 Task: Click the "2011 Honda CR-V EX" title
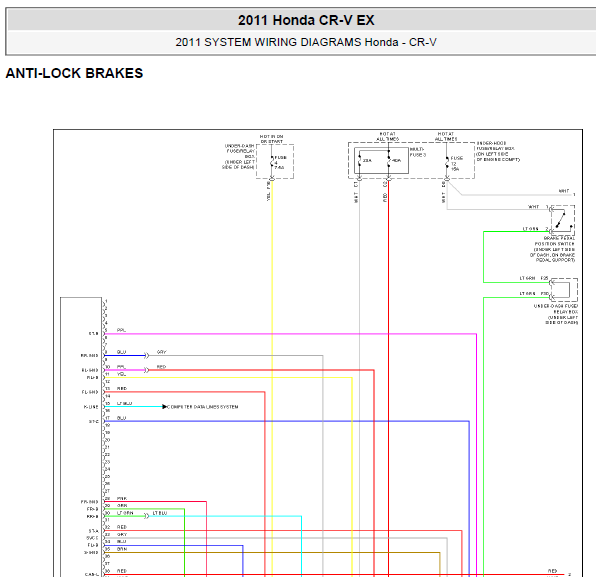click(x=306, y=20)
